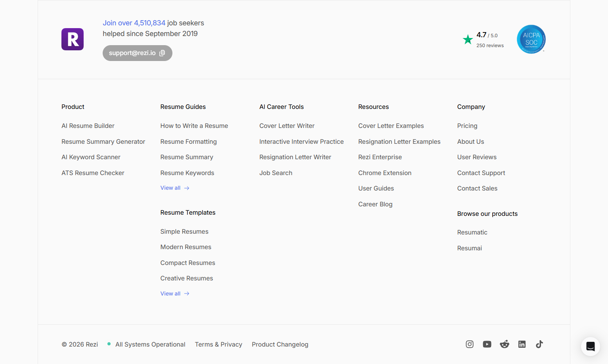Viewport: 608px width, 364px height.
Task: Click the © 2026 Rezi copyright text
Action: click(x=80, y=344)
